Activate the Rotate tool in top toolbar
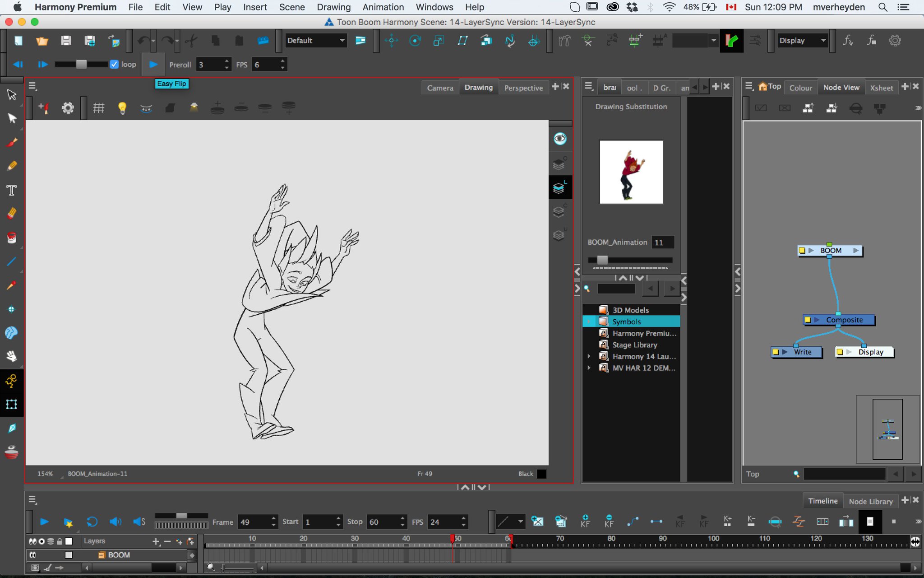This screenshot has height=578, width=924. coord(415,41)
